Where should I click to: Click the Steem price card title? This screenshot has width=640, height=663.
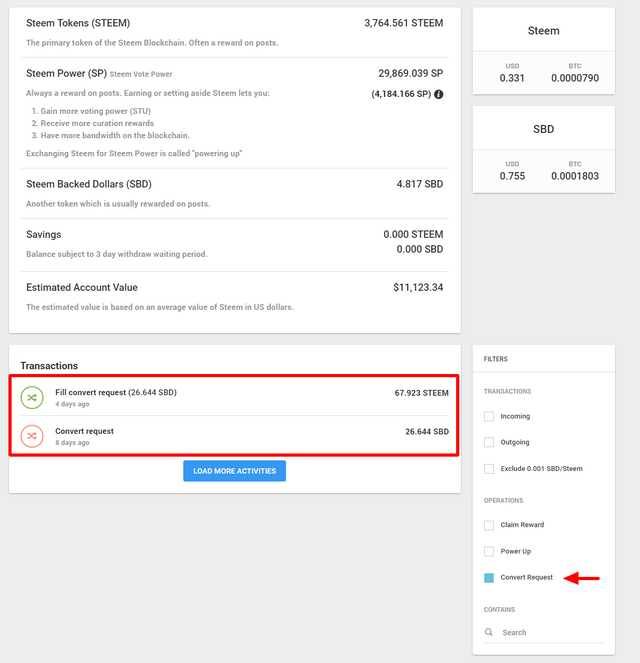[544, 31]
